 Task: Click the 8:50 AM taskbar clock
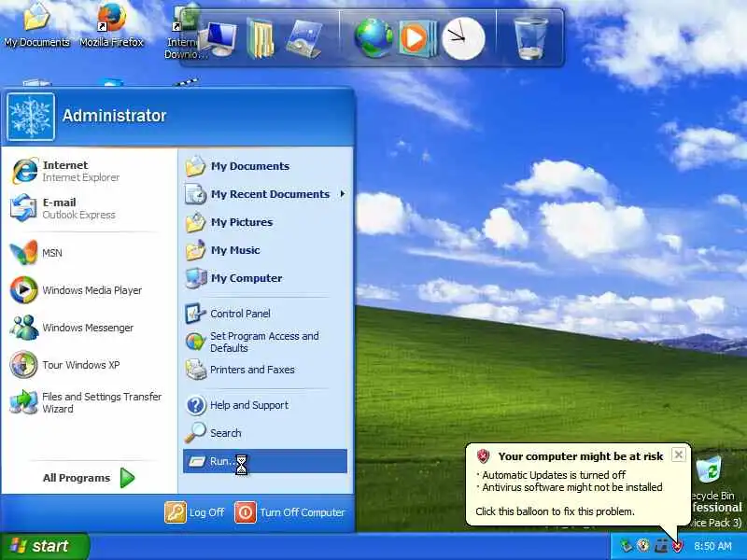[712, 546]
